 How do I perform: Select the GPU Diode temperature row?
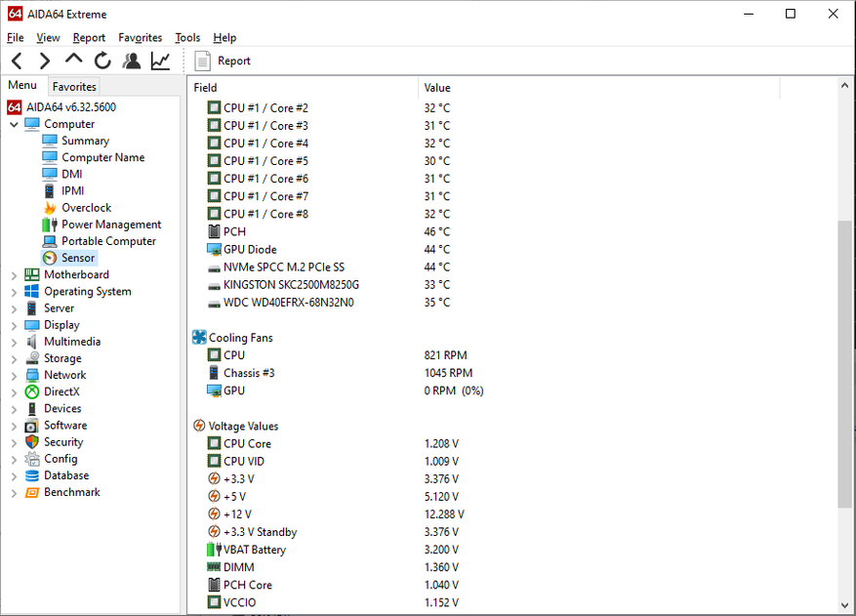[x=250, y=249]
